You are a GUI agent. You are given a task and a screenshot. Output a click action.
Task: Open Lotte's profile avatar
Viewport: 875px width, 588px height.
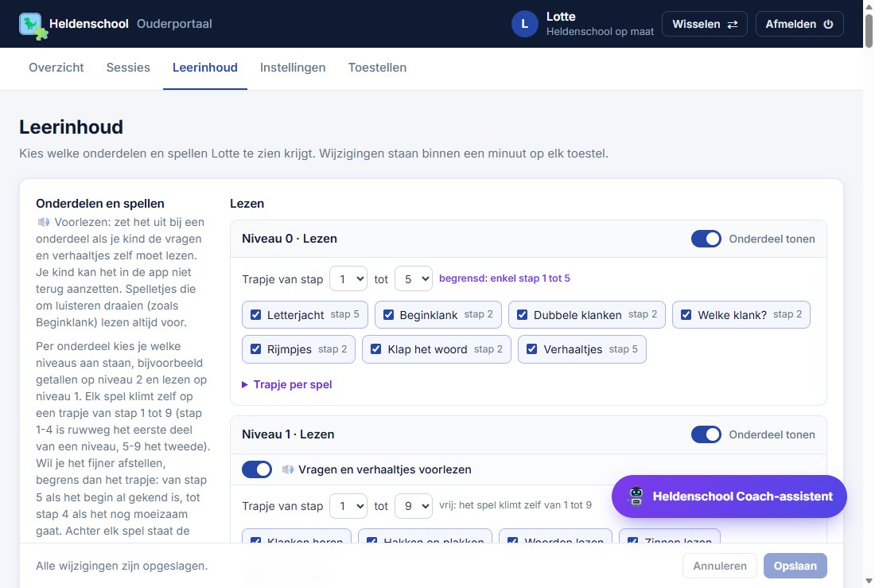click(x=524, y=24)
